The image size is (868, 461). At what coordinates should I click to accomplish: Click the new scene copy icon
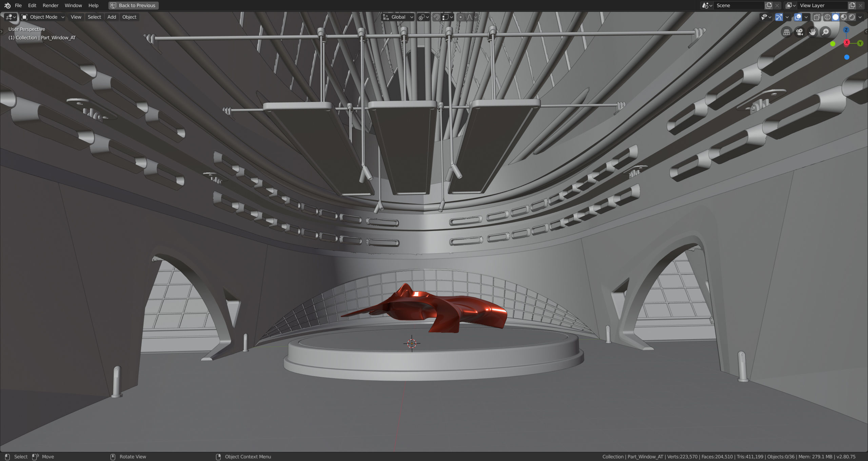(769, 5)
